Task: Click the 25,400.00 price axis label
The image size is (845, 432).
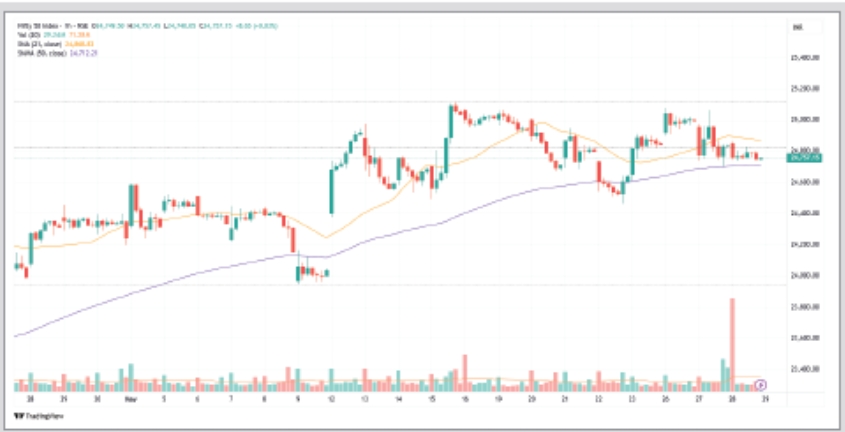Action: (804, 57)
